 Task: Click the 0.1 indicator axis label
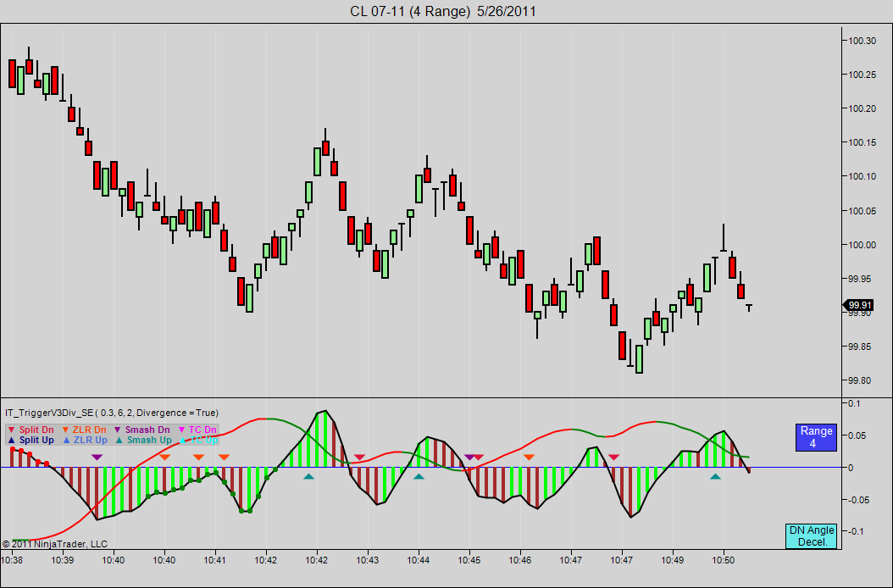pos(854,404)
